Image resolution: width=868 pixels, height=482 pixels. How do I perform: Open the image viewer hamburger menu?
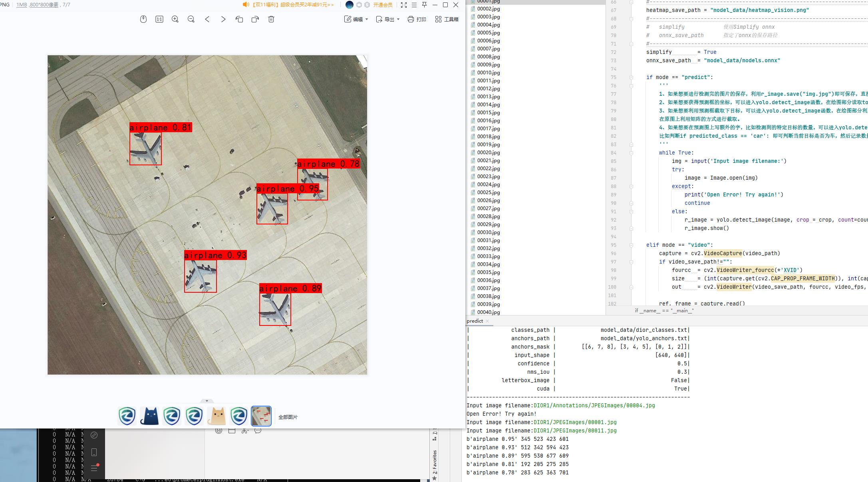pos(414,5)
